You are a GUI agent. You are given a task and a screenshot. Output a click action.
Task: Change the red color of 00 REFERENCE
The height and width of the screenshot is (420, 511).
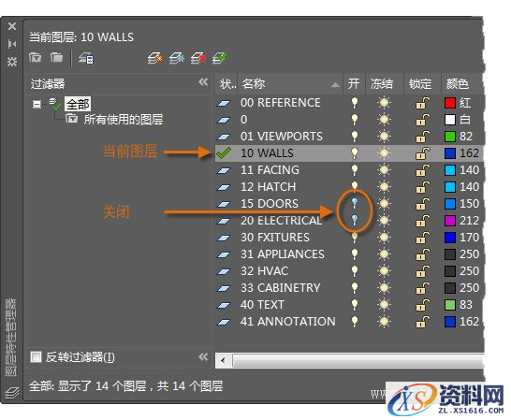click(450, 103)
